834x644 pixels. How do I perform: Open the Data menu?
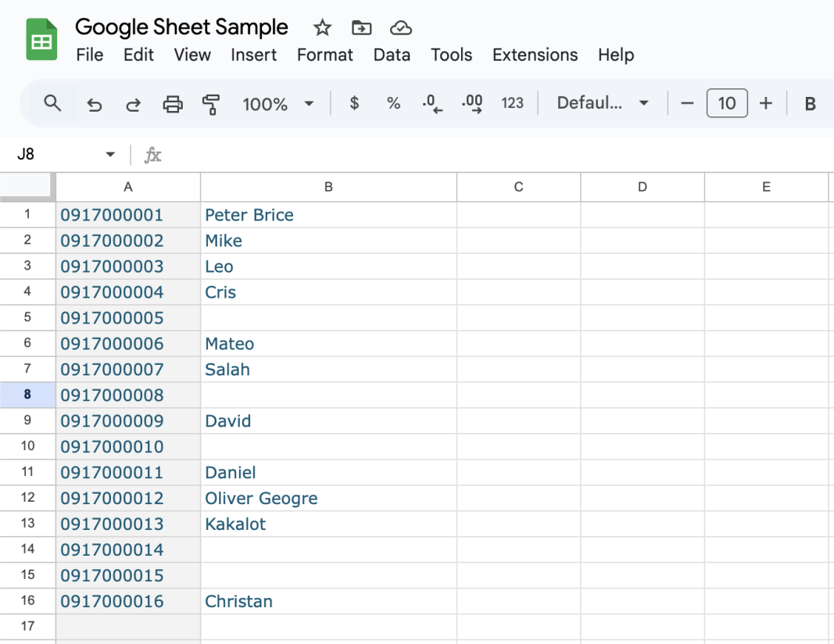pos(392,55)
